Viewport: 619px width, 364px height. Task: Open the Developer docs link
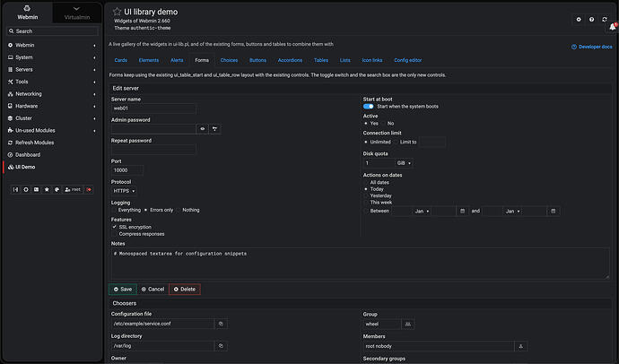(x=592, y=47)
